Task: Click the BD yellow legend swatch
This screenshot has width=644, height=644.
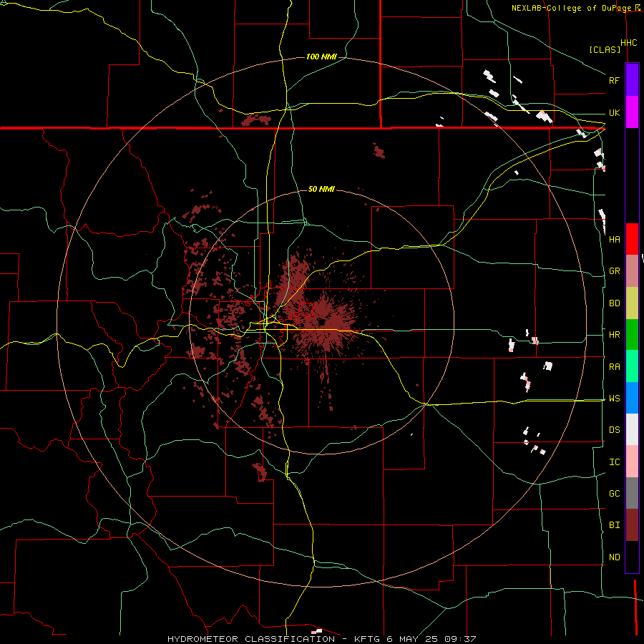Action: tap(632, 303)
